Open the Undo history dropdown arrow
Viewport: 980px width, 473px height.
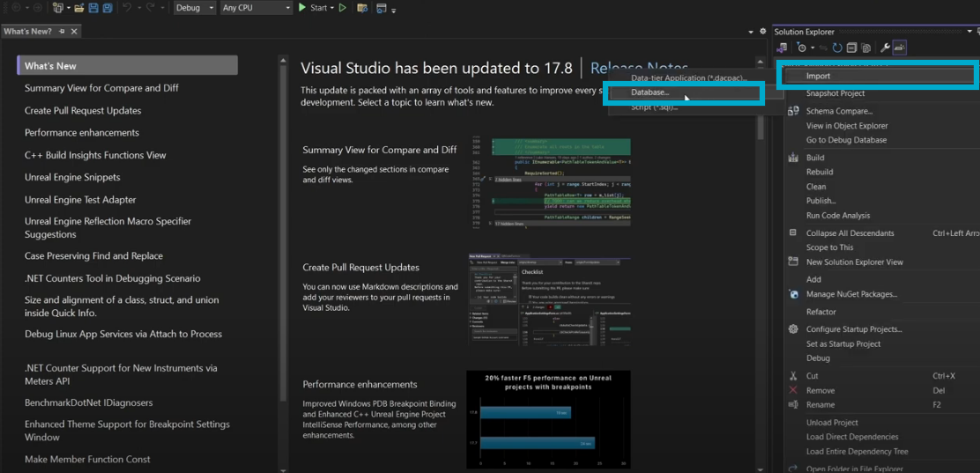point(139,8)
